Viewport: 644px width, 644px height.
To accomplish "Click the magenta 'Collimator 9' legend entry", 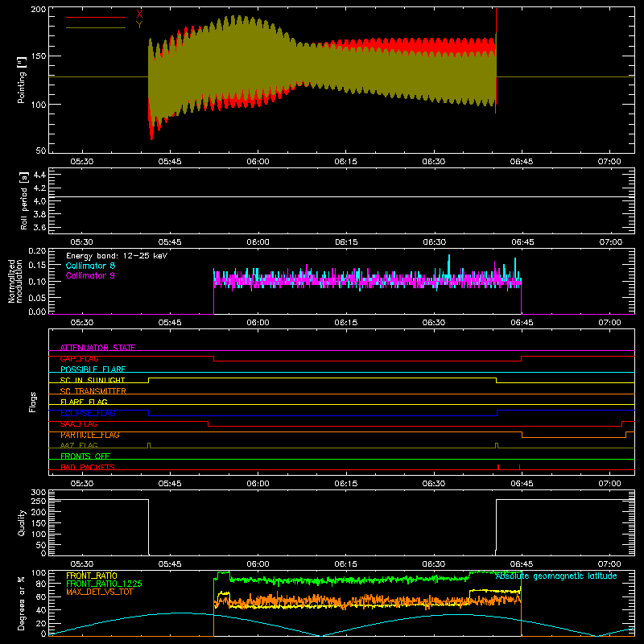I will [90, 275].
